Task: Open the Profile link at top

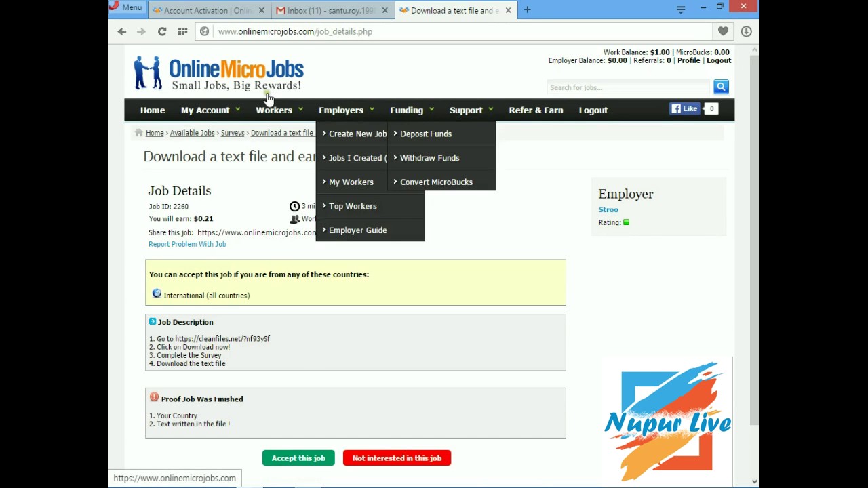Action: [688, 60]
